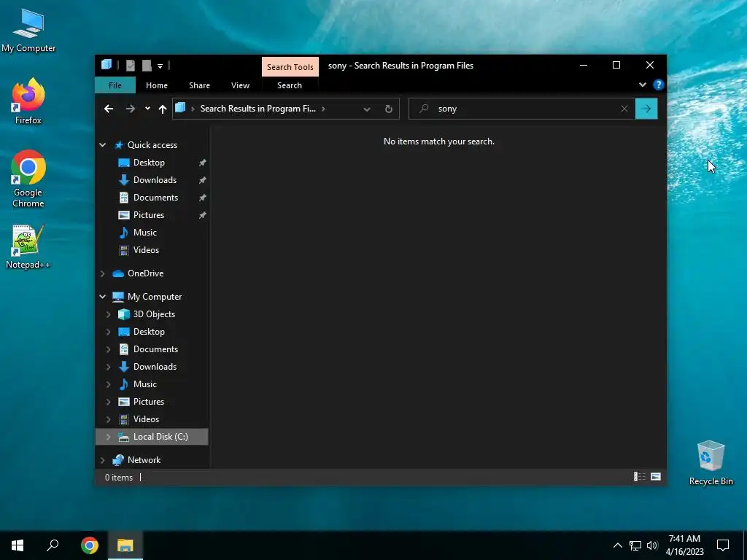Select 3D Objects in the sidebar
The width and height of the screenshot is (747, 560).
pos(154,314)
